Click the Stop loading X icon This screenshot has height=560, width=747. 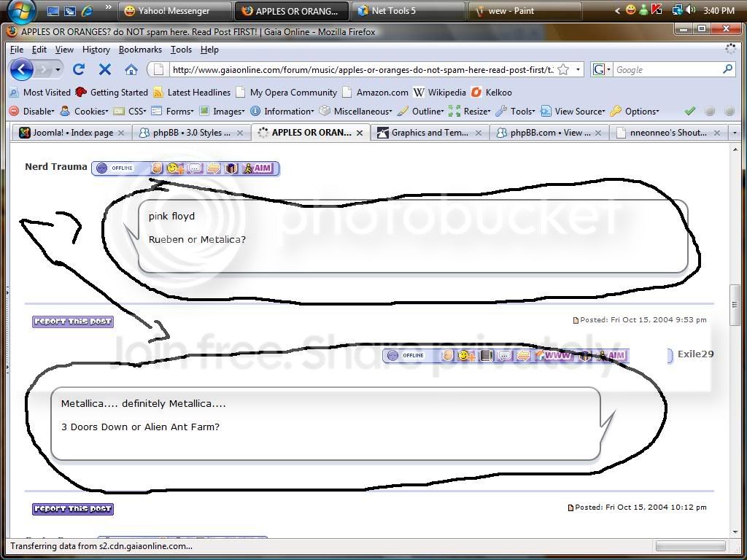[105, 69]
